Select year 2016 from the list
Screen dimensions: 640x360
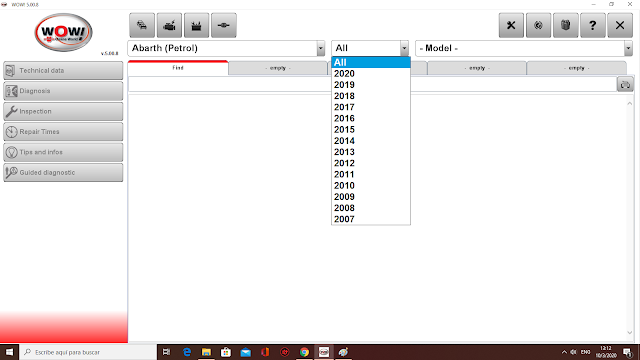pyautogui.click(x=371, y=118)
